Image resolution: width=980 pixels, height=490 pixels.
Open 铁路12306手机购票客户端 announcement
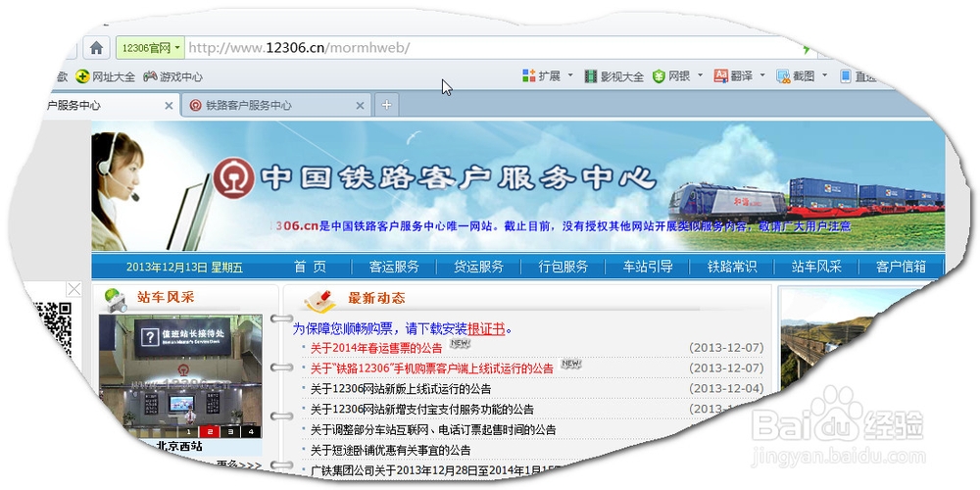[x=432, y=368]
